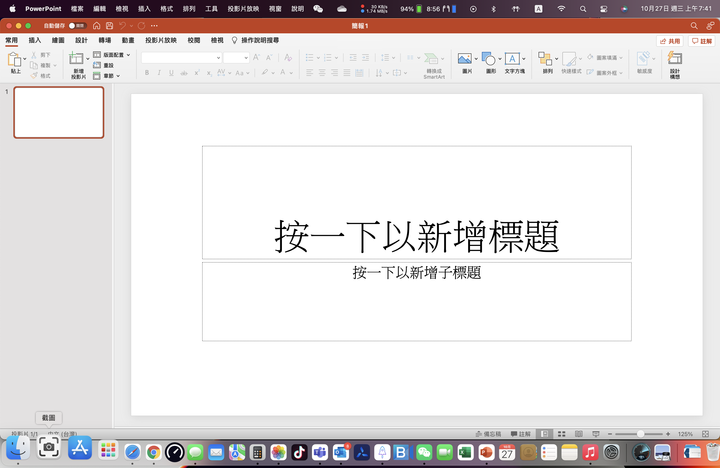Image resolution: width=720 pixels, height=468 pixels.
Task: Click the 125% zoom level
Action: 685,434
